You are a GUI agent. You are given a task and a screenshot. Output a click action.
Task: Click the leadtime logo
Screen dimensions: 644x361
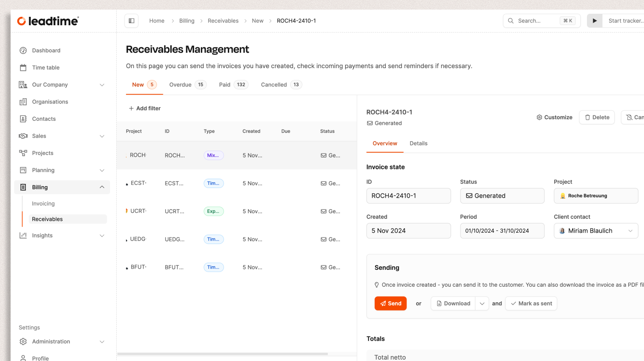[x=48, y=21]
